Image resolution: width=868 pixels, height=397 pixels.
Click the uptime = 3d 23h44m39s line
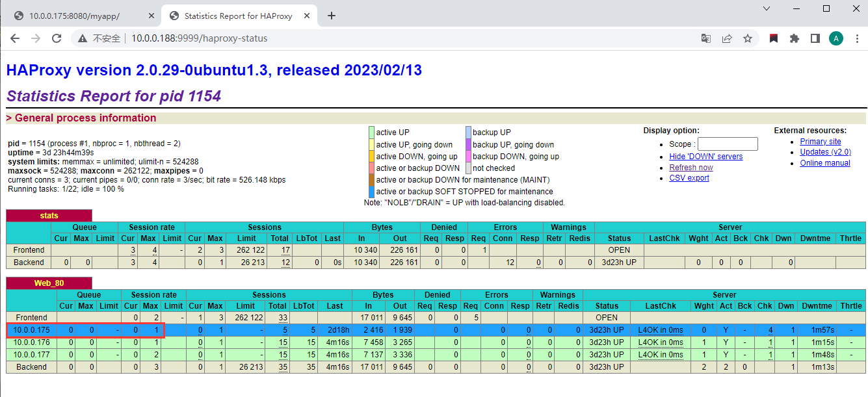[51, 152]
